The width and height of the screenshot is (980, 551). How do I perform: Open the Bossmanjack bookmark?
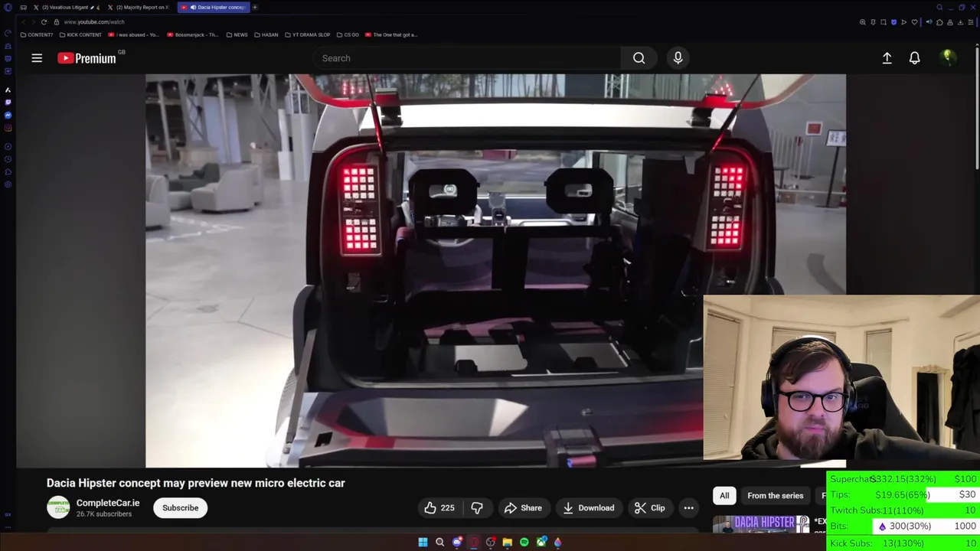193,34
